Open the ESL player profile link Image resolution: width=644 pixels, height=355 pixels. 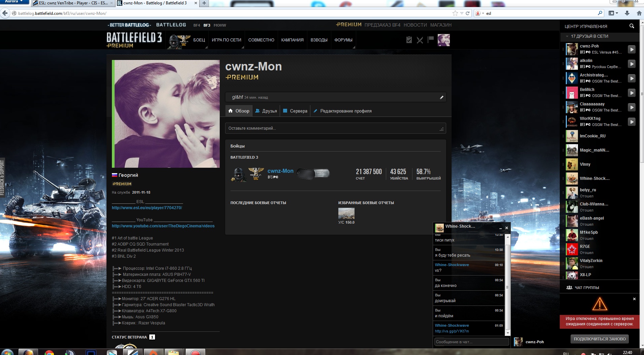[147, 208]
